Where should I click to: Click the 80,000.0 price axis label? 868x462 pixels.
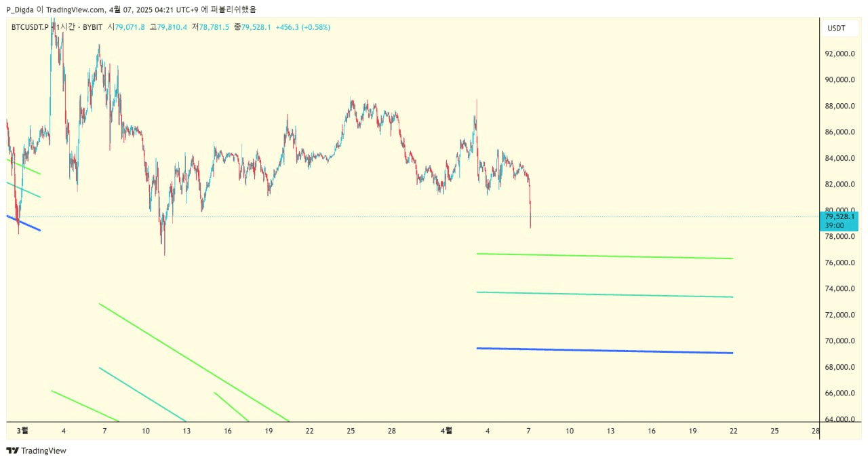839,210
